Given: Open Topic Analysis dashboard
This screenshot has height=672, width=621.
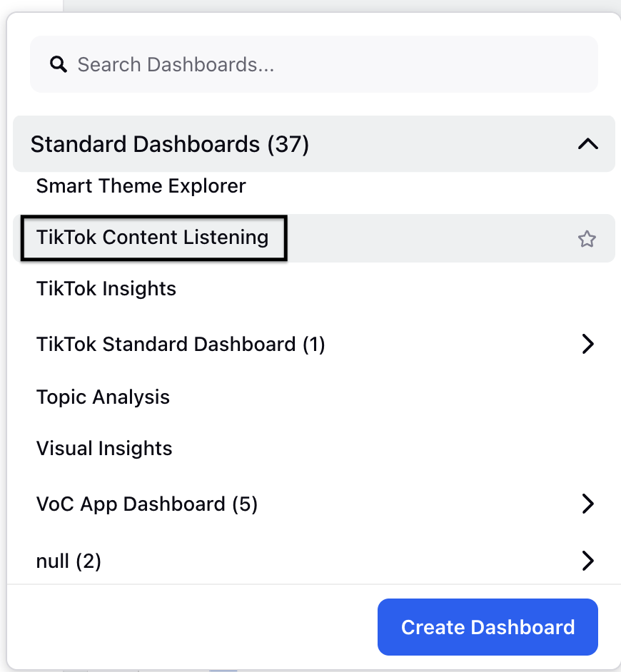Looking at the screenshot, I should [x=103, y=397].
